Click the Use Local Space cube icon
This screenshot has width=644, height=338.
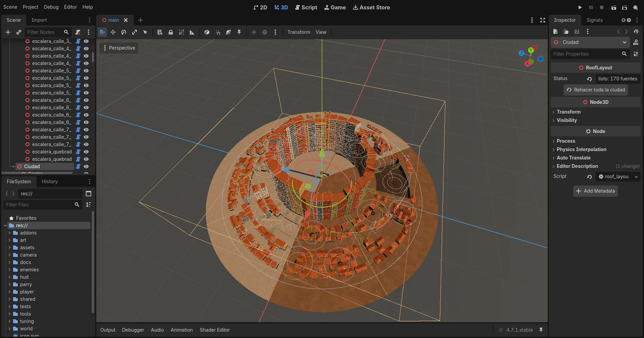tap(207, 32)
